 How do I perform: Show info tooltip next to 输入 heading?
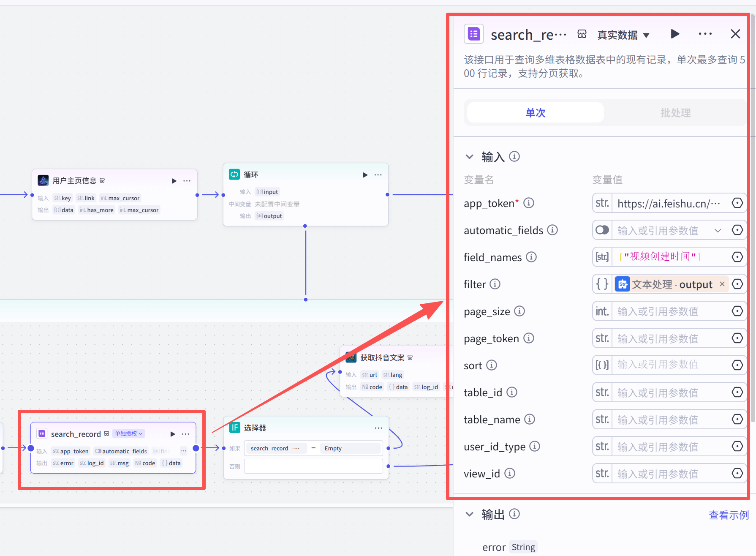pyautogui.click(x=514, y=157)
